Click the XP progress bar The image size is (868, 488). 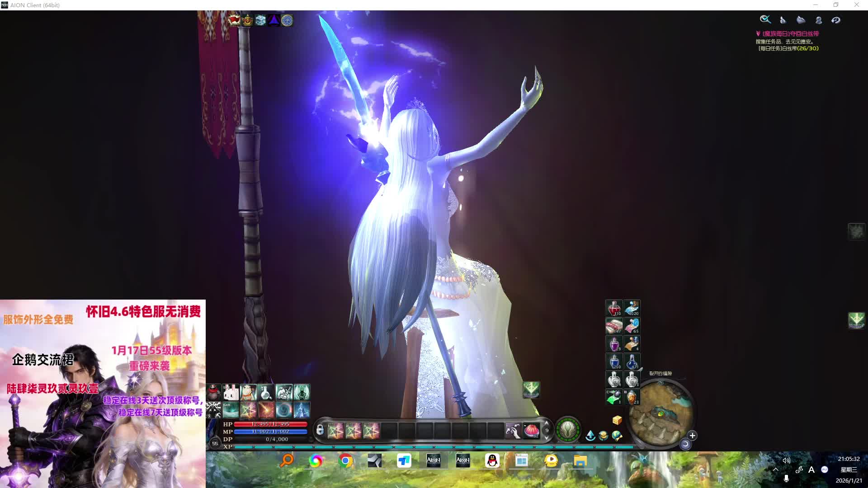[434, 447]
